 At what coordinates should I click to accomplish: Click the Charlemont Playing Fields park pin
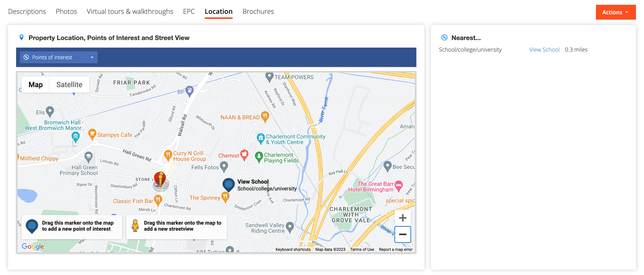(x=259, y=157)
